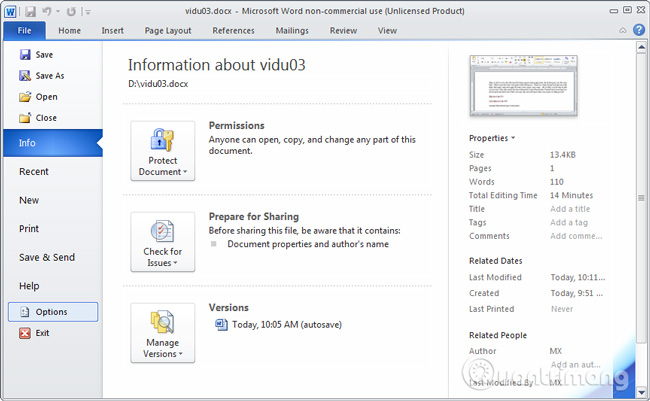Viewport: 650px width, 401px height.
Task: Open Word Options
Action: (53, 312)
